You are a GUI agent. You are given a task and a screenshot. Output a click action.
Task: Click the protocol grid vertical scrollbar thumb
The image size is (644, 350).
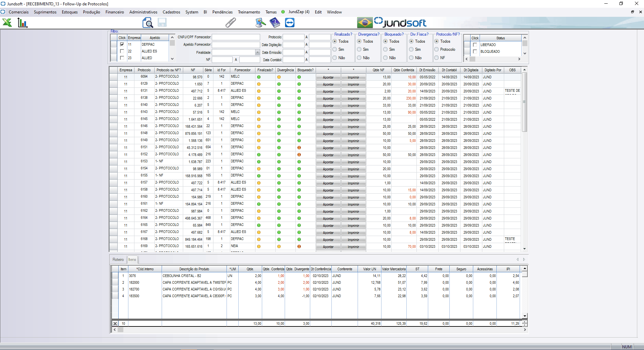click(x=524, y=102)
